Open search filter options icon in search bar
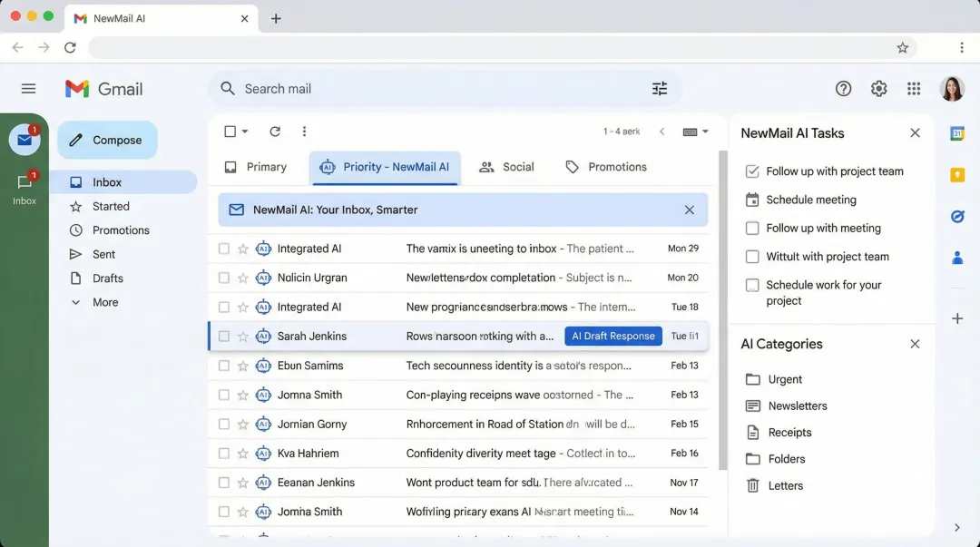980x547 pixels. 660,88
